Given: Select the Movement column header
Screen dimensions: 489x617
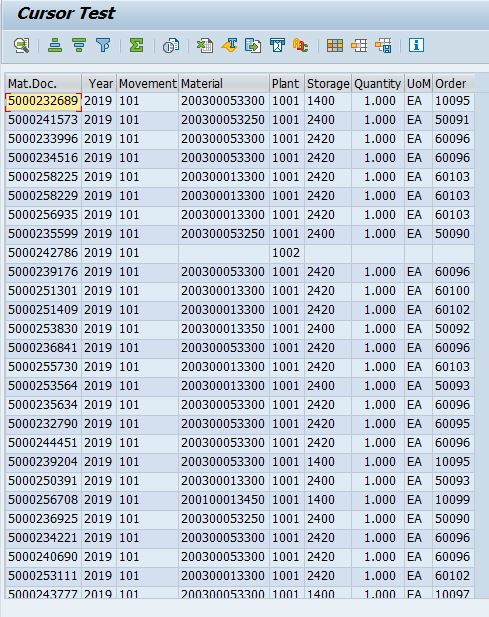Looking at the screenshot, I should [148, 83].
